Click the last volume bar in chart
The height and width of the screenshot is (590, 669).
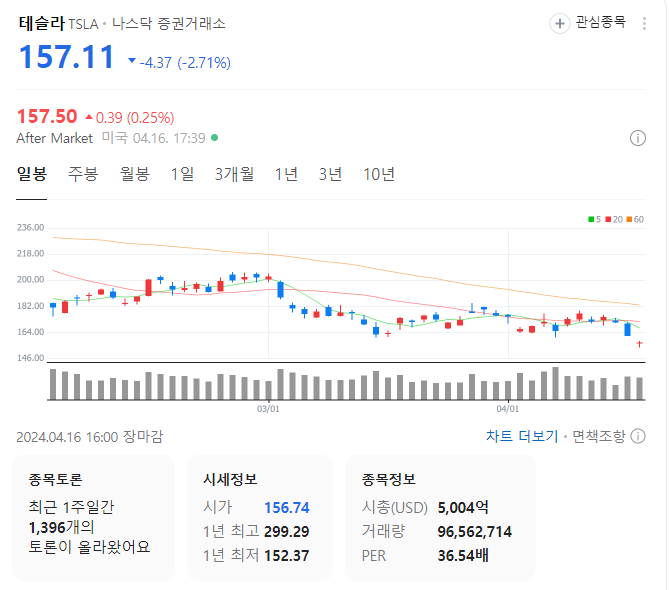coord(639,388)
